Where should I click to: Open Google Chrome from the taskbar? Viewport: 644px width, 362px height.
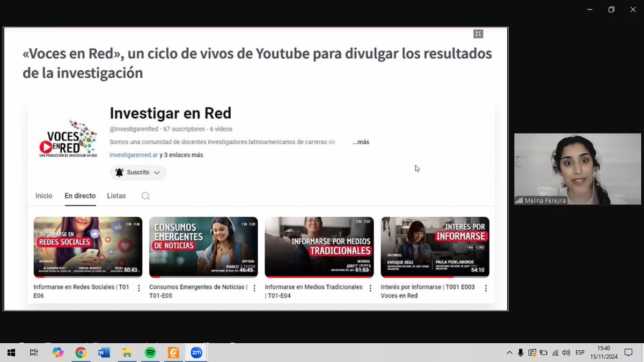click(80, 352)
